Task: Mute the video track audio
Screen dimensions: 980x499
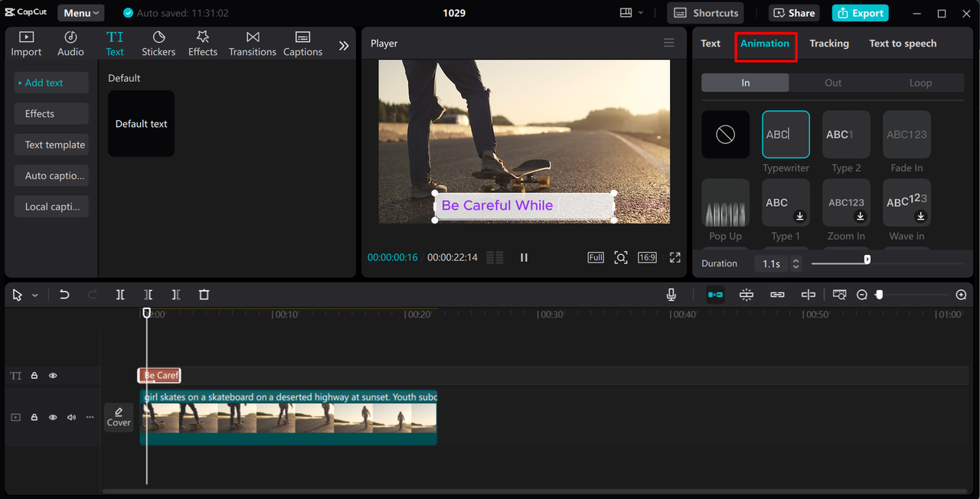Action: coord(71,417)
